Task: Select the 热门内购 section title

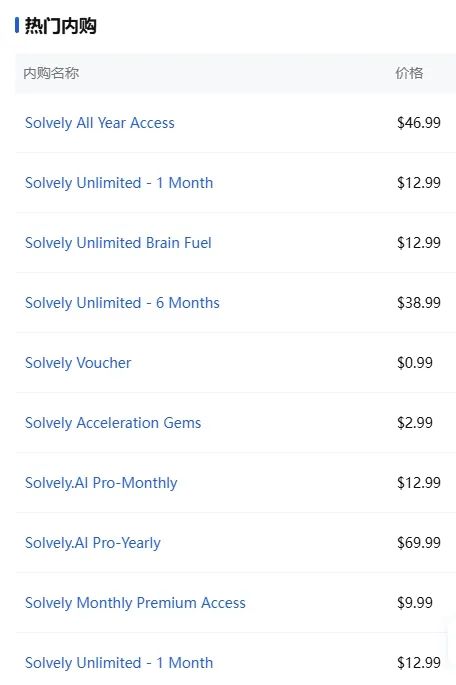Action: coord(60,26)
